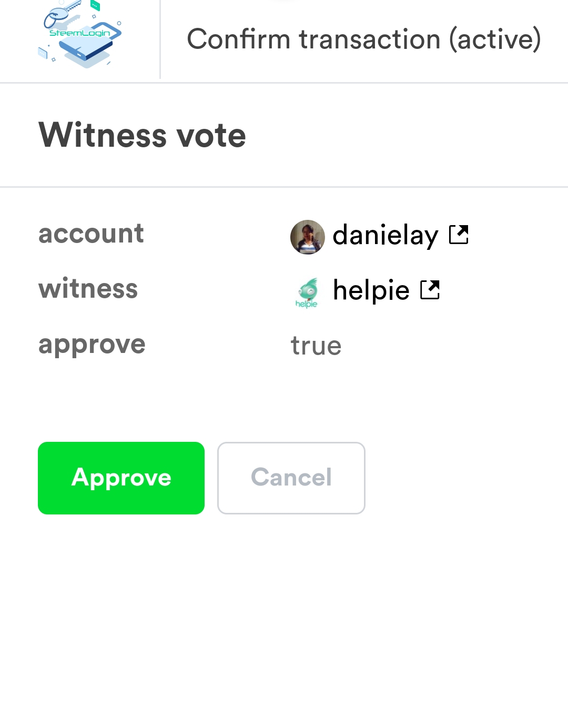Open helpie profile external link icon

[x=430, y=290]
